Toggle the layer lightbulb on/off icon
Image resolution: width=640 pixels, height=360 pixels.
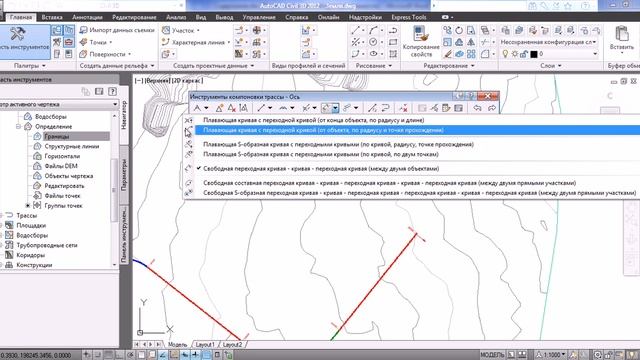pos(505,54)
